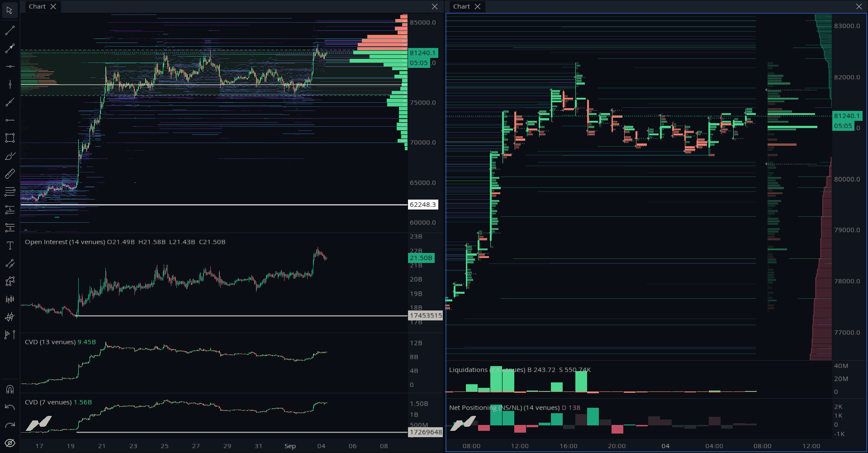Select the horizontal line tool
Viewport: 868px width, 453px height.
pyautogui.click(x=9, y=67)
